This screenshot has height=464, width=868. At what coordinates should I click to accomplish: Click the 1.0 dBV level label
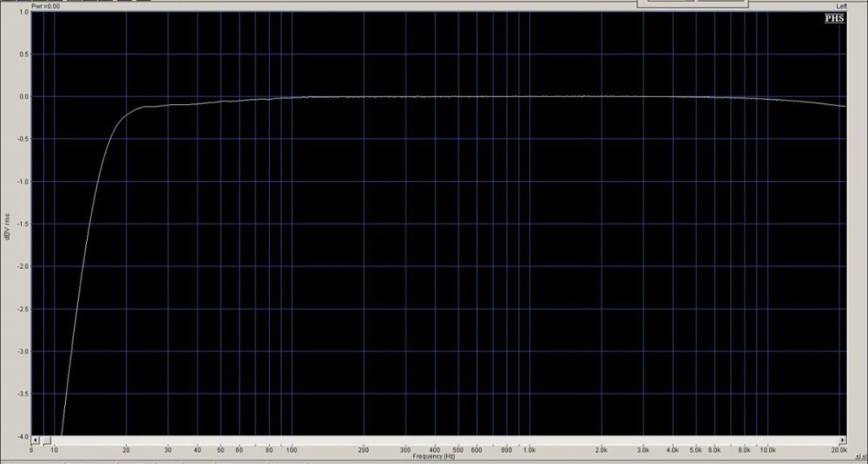[x=25, y=12]
